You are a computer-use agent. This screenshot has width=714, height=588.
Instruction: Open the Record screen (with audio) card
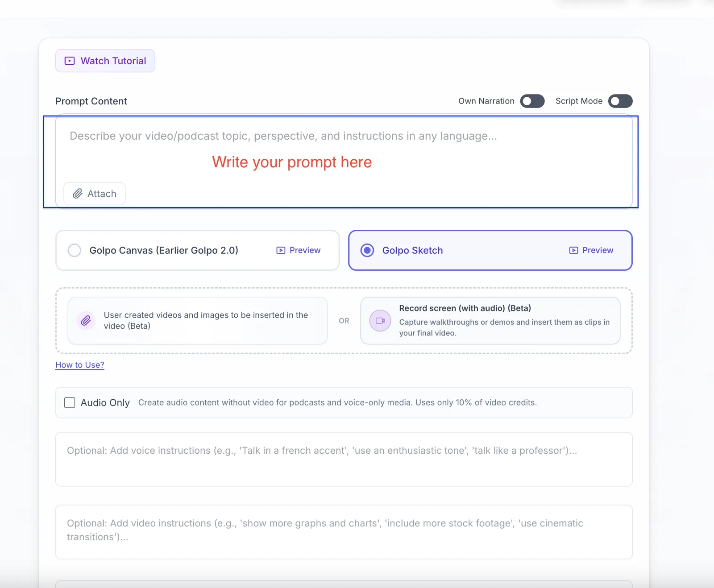pyautogui.click(x=490, y=321)
